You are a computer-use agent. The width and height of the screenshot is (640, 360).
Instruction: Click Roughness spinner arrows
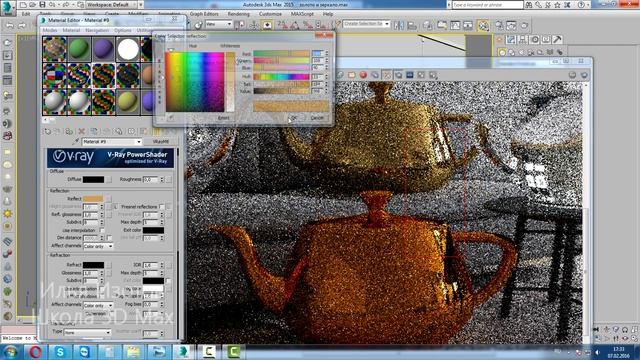(162, 179)
